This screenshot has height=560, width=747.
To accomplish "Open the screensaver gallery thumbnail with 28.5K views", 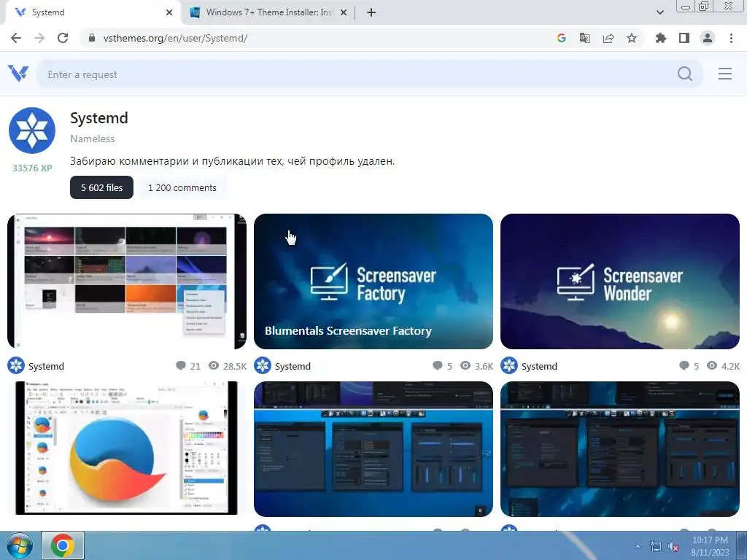I will pos(127,281).
